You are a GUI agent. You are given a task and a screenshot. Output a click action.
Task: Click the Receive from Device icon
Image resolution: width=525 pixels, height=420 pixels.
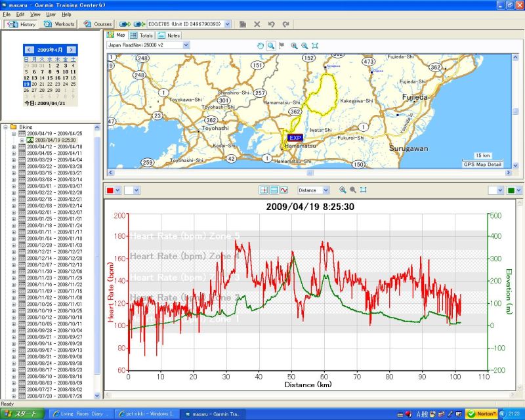[139, 24]
